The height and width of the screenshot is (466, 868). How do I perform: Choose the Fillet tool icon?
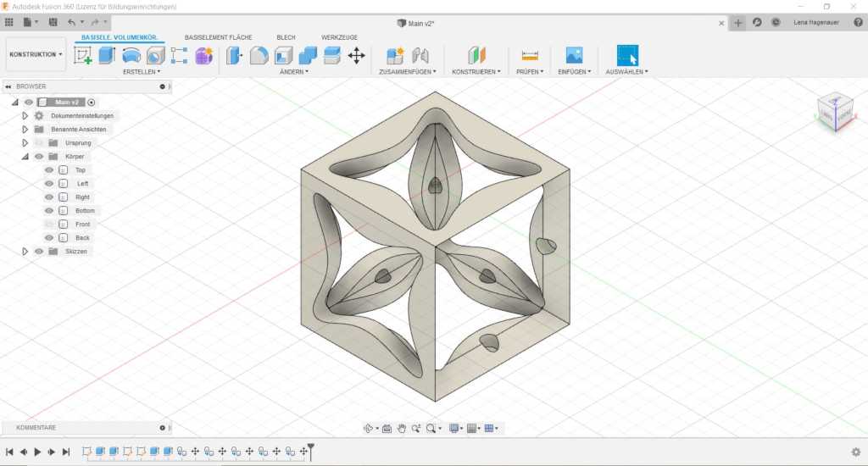coord(259,55)
